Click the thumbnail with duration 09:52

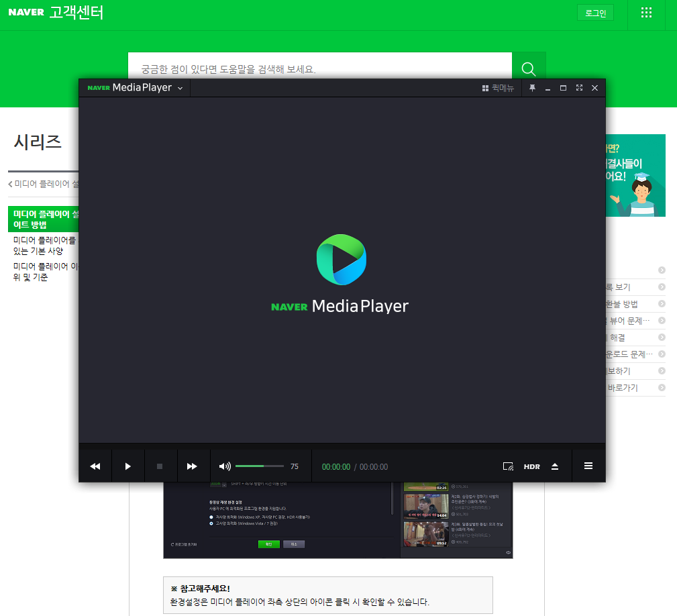tap(425, 534)
